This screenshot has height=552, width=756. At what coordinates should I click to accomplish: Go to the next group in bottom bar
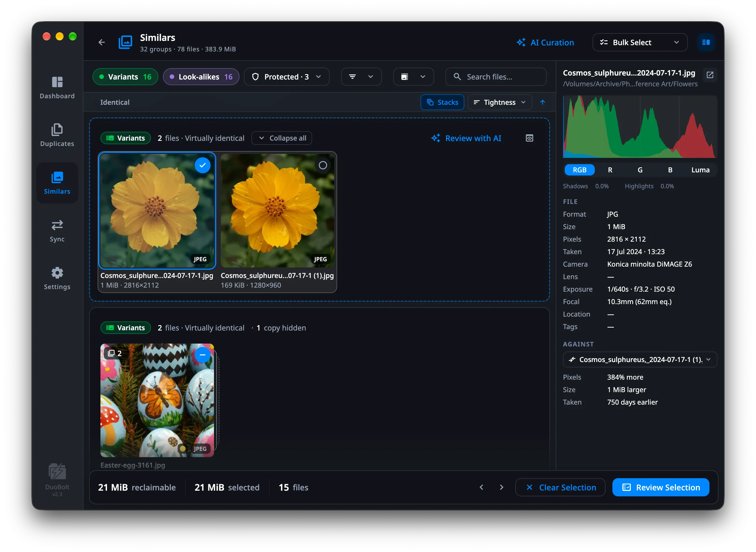[501, 487]
